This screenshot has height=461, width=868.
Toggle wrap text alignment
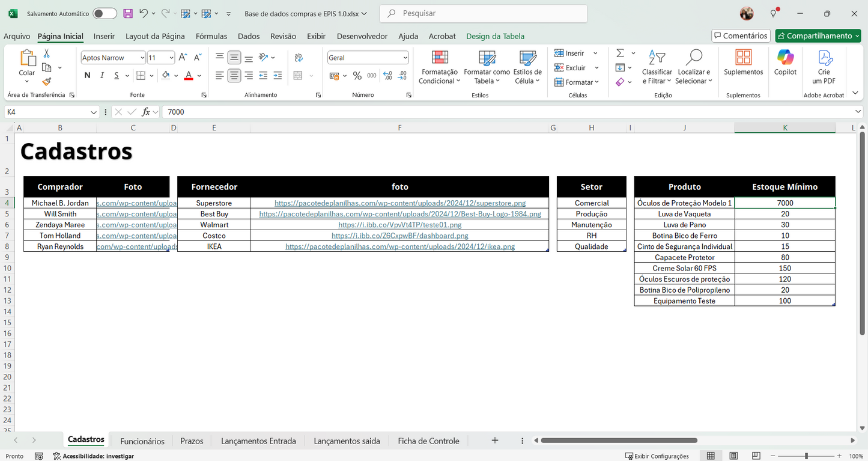tap(299, 57)
